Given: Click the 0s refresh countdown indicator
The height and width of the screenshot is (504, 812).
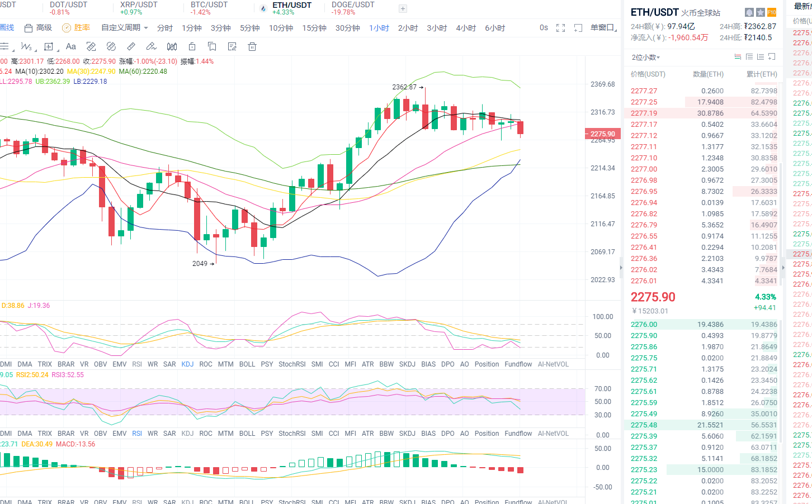Looking at the screenshot, I should [x=544, y=28].
